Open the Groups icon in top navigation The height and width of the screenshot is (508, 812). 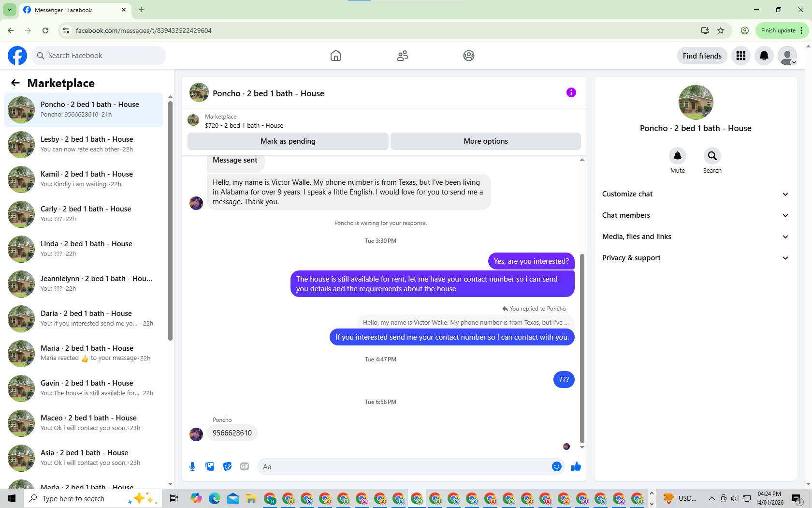tap(469, 56)
